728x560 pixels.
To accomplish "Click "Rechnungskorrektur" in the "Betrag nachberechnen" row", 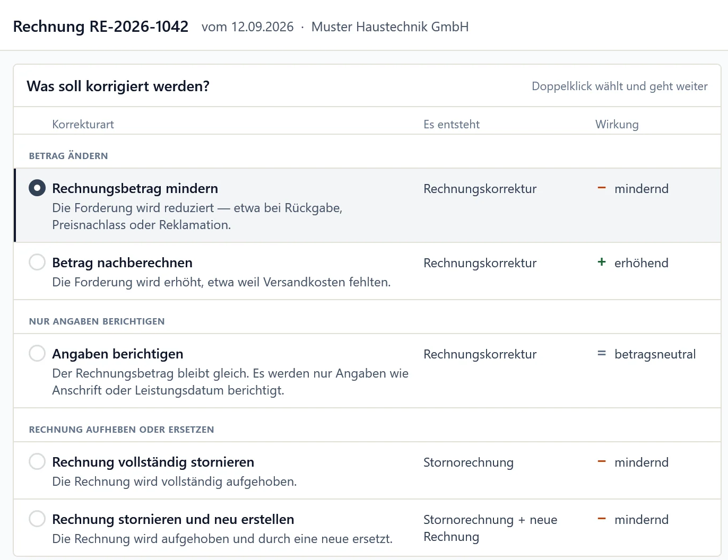I will pos(480,263).
